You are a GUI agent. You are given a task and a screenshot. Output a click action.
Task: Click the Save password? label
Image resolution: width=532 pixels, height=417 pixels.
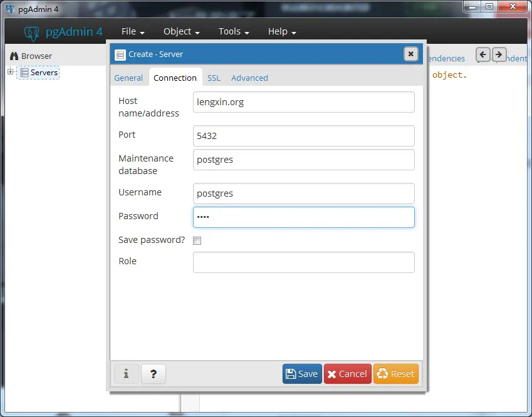tap(152, 240)
